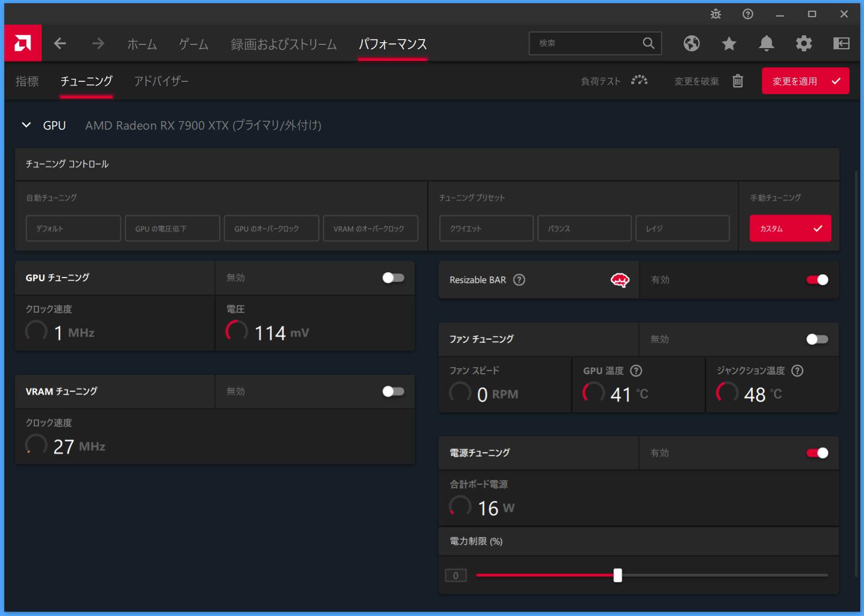Click the 27 MHz VRAM clock value
The width and height of the screenshot is (864, 616).
[x=79, y=446]
